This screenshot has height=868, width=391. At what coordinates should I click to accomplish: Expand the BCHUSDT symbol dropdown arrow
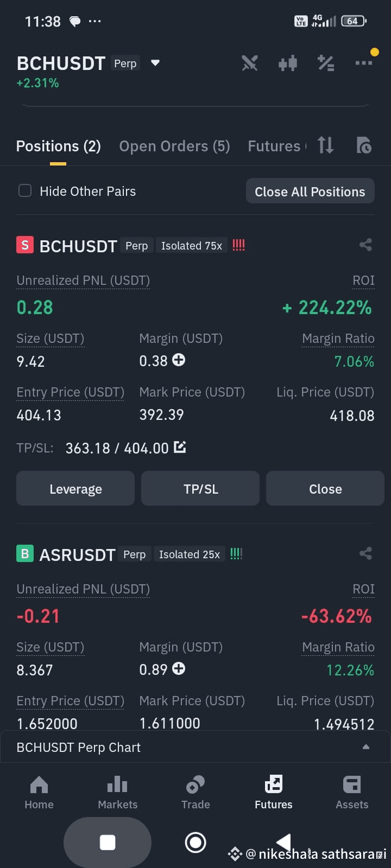point(155,63)
